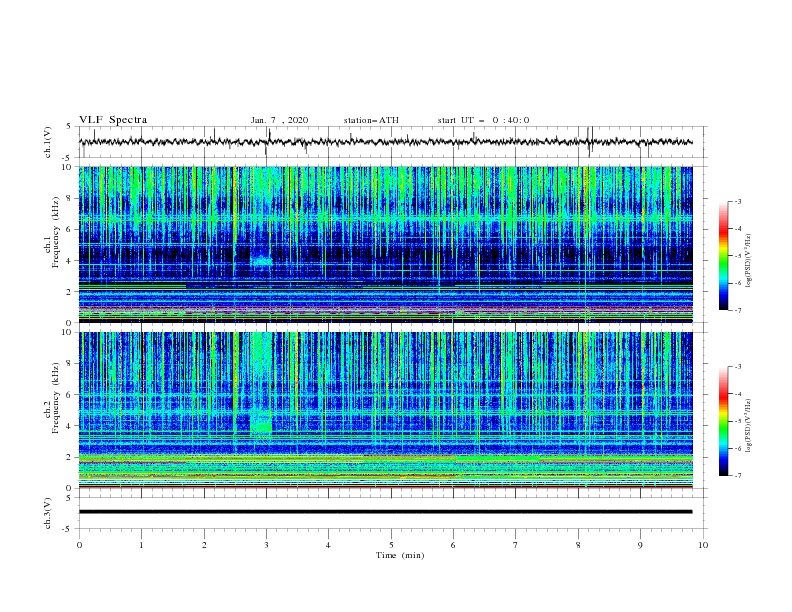Click time axis tick label "2"
This screenshot has width=792, height=612.
pos(204,545)
